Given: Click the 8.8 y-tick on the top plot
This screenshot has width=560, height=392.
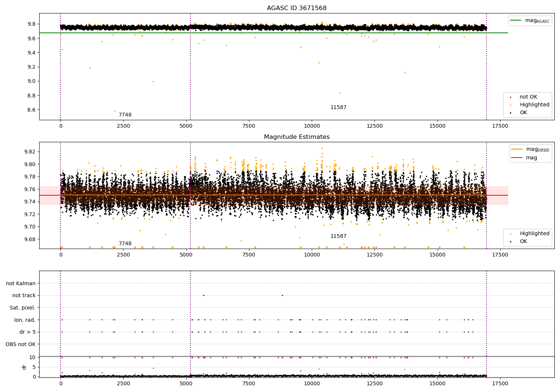Looking at the screenshot, I should (x=31, y=96).
